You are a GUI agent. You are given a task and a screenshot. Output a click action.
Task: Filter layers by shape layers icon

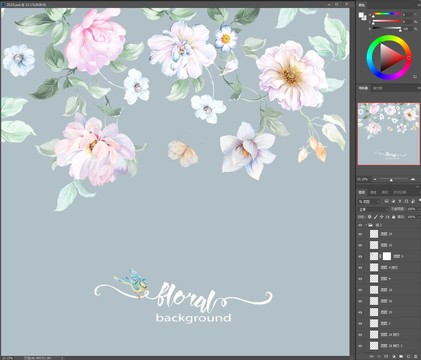(406, 201)
